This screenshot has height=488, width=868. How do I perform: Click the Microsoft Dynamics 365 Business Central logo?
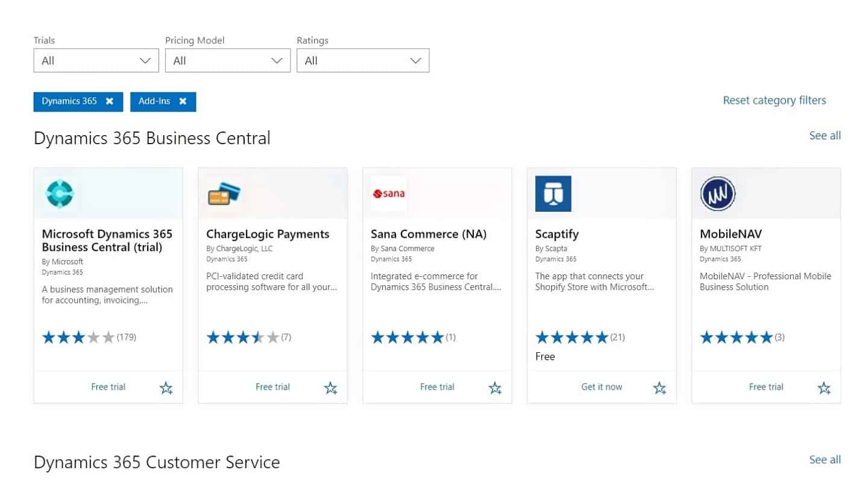pos(60,194)
